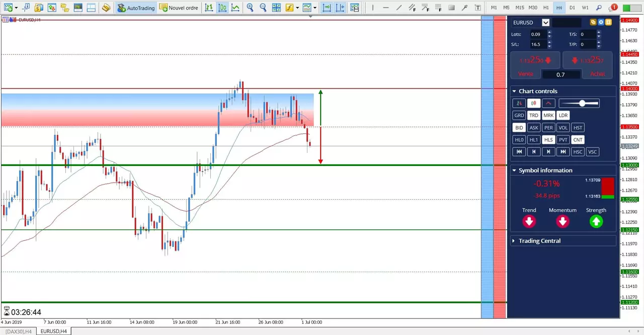Open the search magnifier in toolbar
This screenshot has width=644, height=335.
click(x=599, y=8)
